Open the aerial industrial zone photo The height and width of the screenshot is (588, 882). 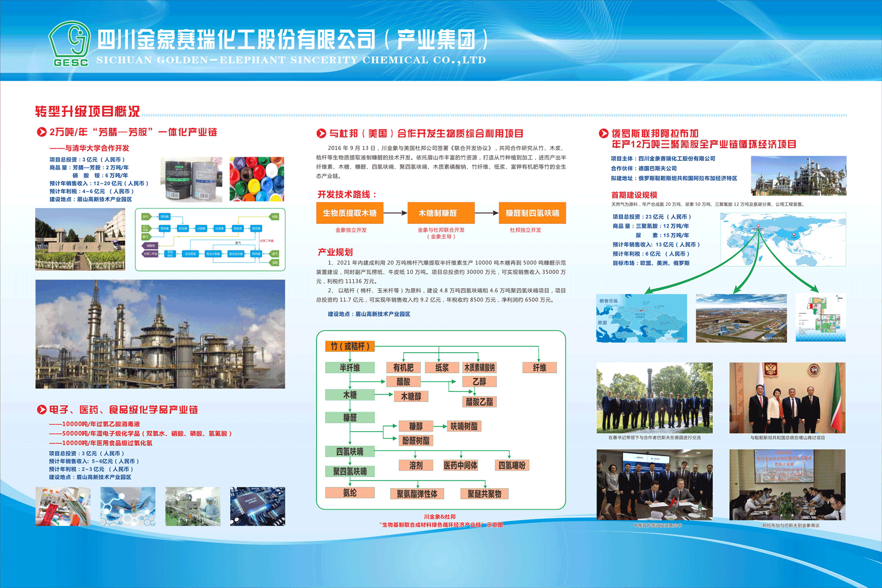pyautogui.click(x=741, y=318)
